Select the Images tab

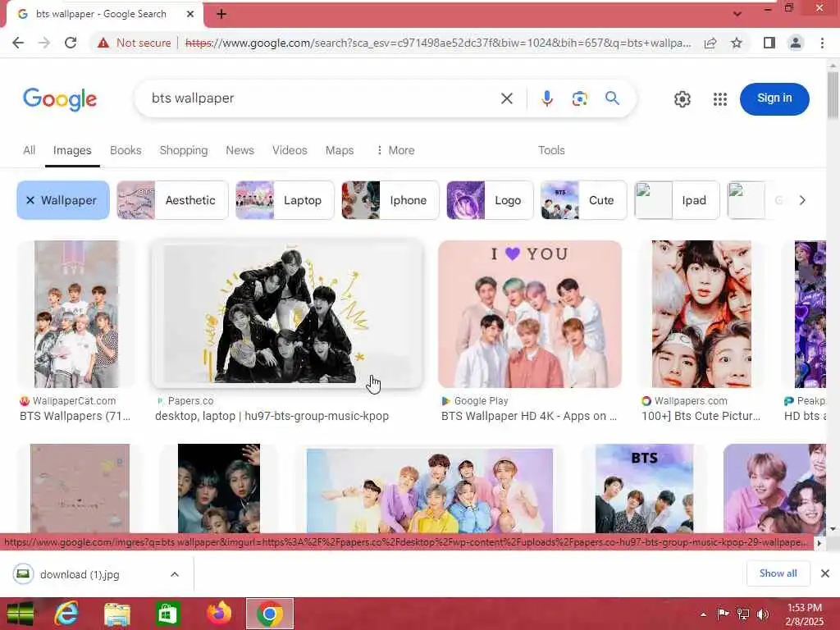click(x=72, y=151)
